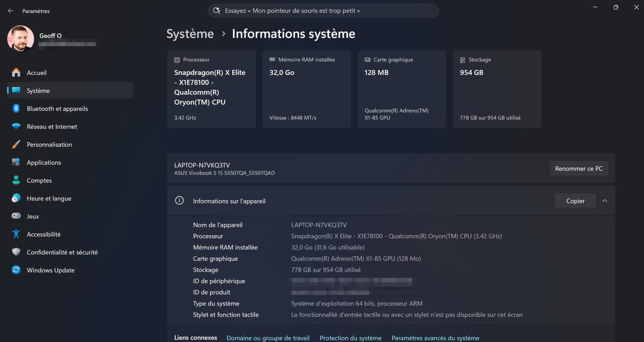Open the Applications section icon
The height and width of the screenshot is (342, 644).
[x=16, y=162]
